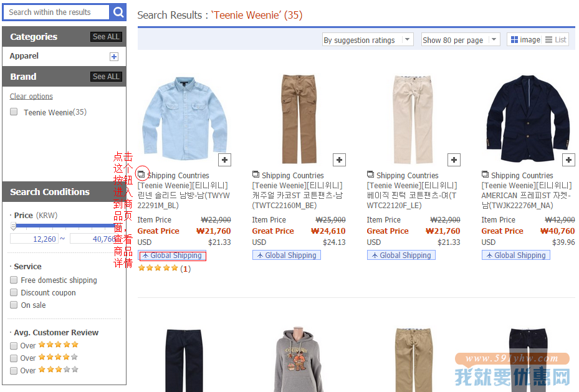Open the By suggestion ratings sort dropdown
579x392 pixels.
[368, 39]
